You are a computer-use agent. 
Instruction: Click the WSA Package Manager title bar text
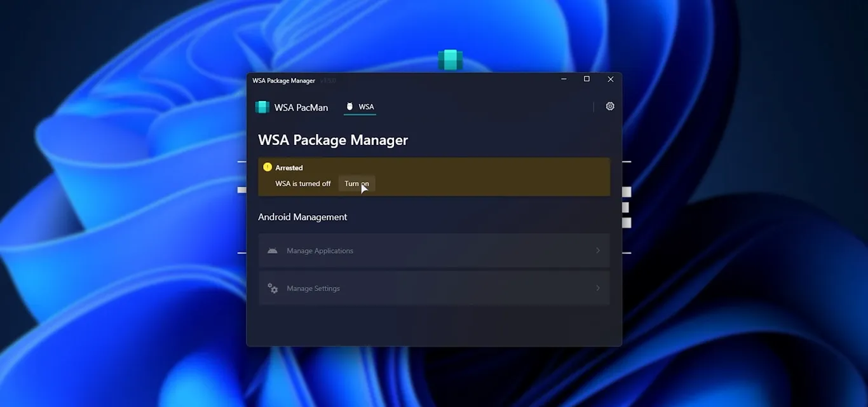point(283,81)
